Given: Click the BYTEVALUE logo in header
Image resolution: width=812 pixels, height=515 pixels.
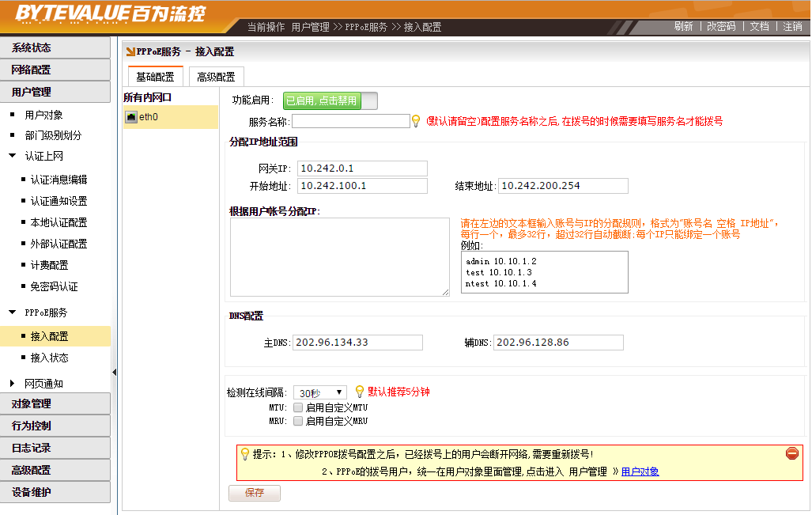Looking at the screenshot, I should (x=111, y=13).
